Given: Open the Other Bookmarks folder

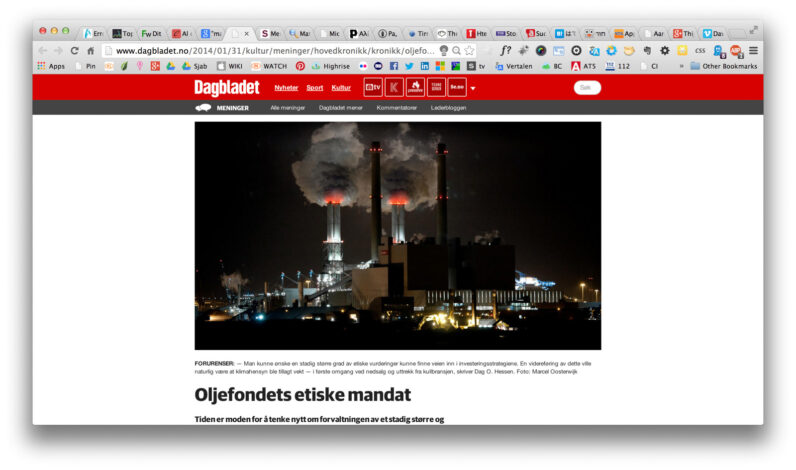Looking at the screenshot, I should pyautogui.click(x=722, y=66).
